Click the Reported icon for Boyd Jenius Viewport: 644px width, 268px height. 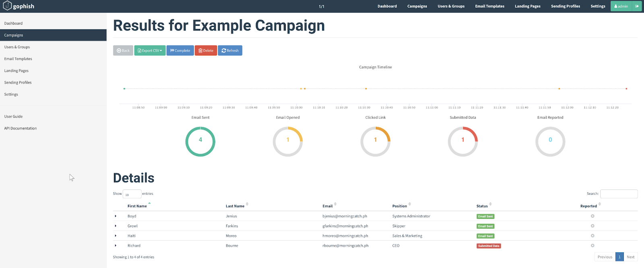tap(592, 216)
